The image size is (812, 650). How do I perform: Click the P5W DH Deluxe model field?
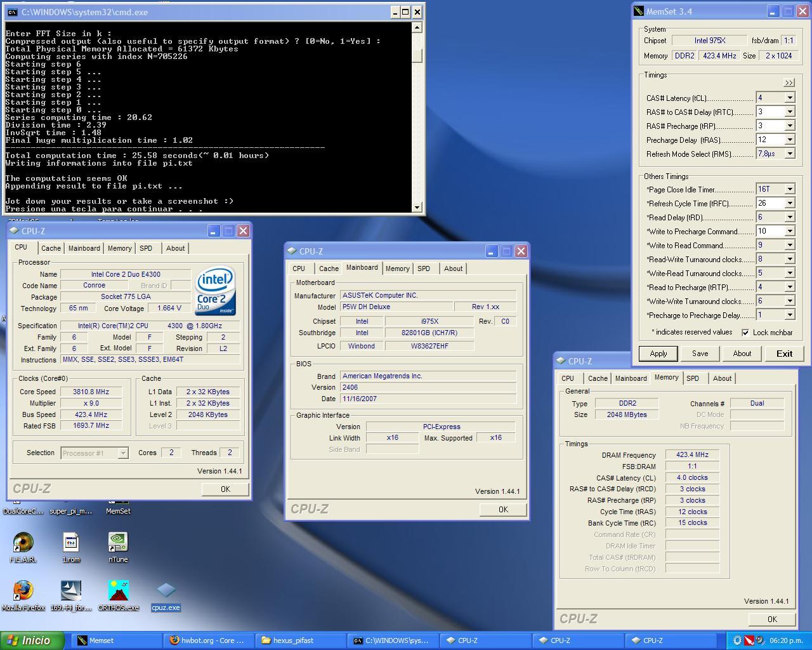396,307
